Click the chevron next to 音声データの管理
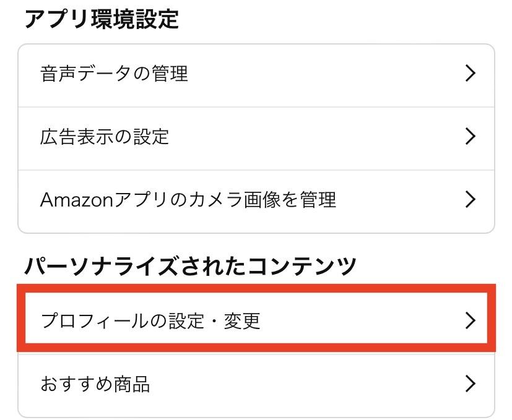The width and height of the screenshot is (512, 420). [x=471, y=74]
